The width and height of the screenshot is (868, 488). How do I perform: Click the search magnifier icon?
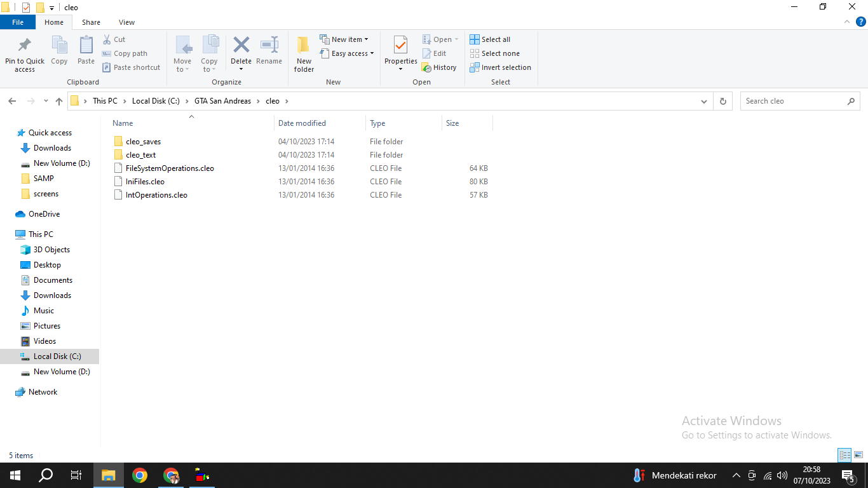click(x=851, y=101)
